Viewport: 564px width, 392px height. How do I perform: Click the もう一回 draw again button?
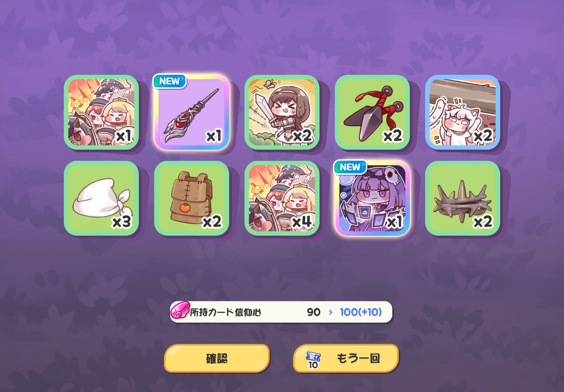click(346, 358)
